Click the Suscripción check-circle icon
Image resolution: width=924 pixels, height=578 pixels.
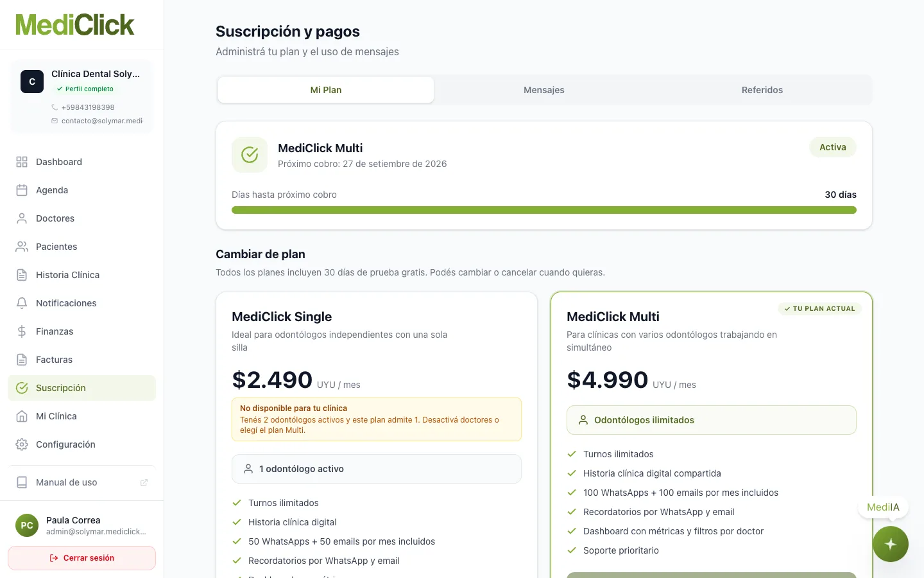[22, 388]
